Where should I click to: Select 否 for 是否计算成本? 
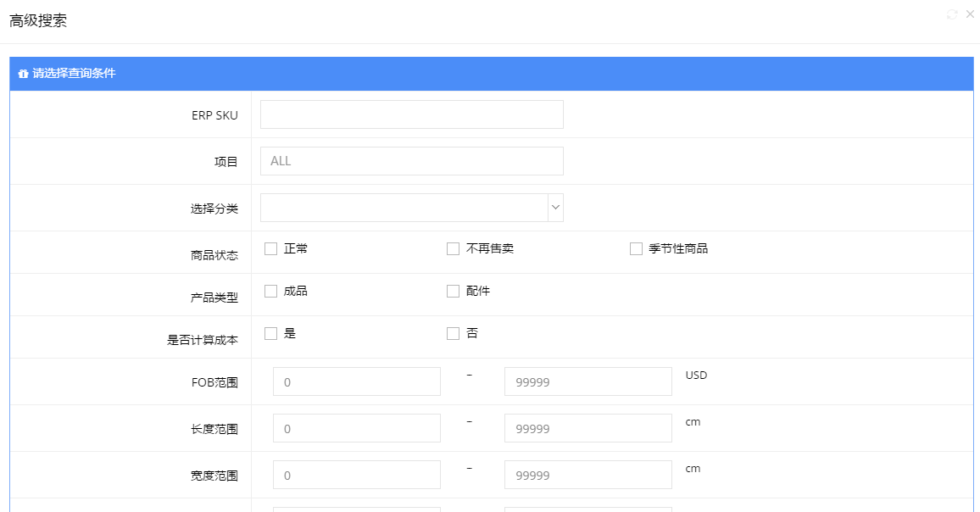tap(454, 334)
